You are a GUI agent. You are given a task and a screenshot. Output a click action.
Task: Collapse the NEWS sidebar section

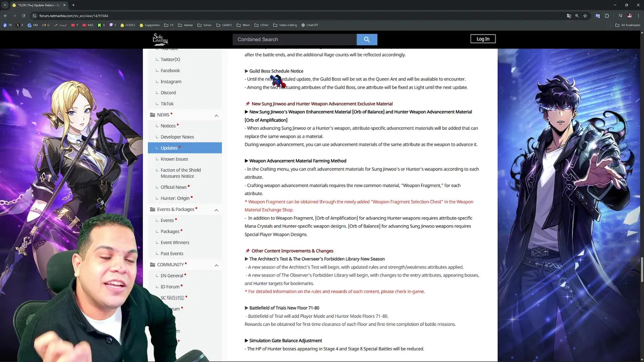tap(216, 115)
